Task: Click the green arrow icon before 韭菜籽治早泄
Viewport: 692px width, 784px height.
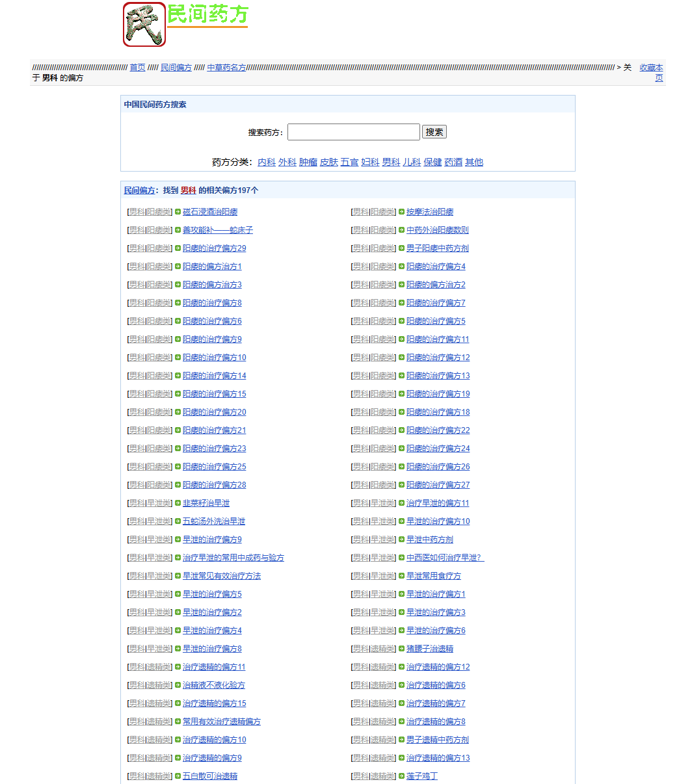Action: click(x=177, y=503)
